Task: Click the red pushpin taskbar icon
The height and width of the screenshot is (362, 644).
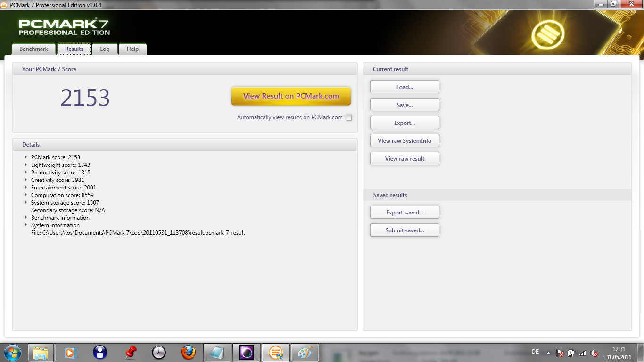Action: coord(130,352)
